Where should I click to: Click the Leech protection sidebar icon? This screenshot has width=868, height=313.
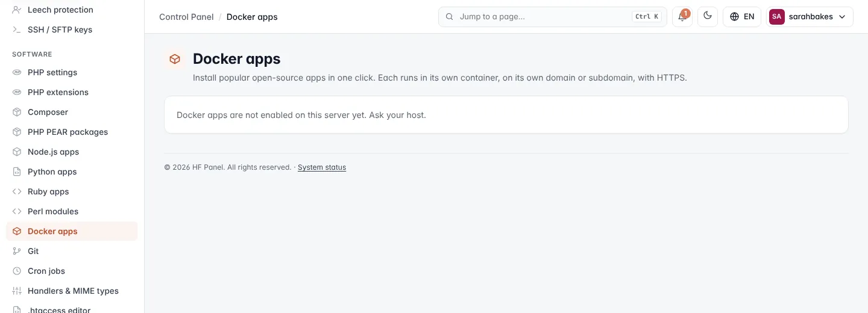17,10
